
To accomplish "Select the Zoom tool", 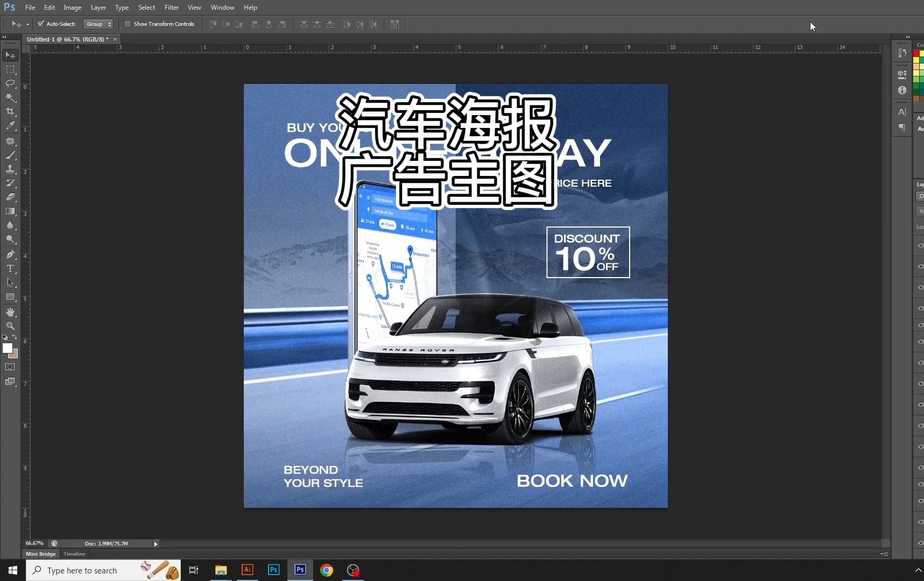I will 10,326.
